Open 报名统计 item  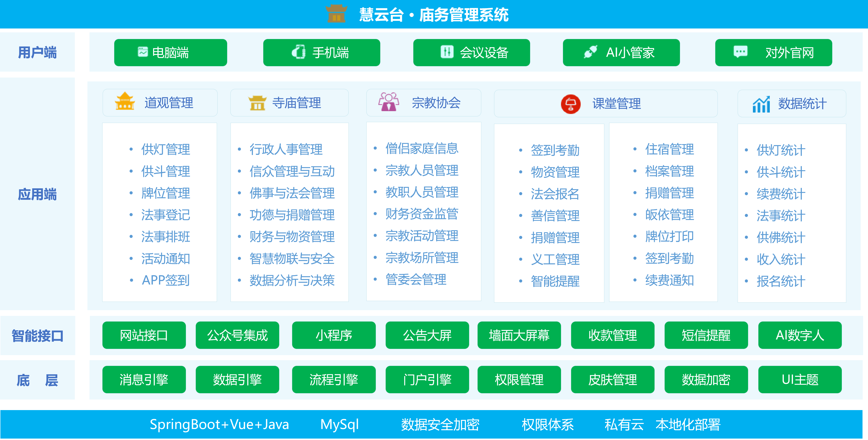pyautogui.click(x=781, y=281)
